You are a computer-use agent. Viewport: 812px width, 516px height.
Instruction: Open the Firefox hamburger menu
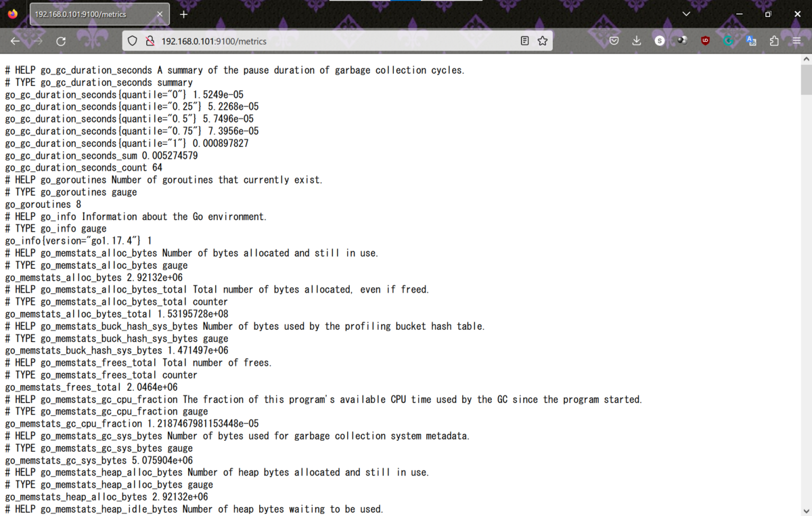coord(797,41)
